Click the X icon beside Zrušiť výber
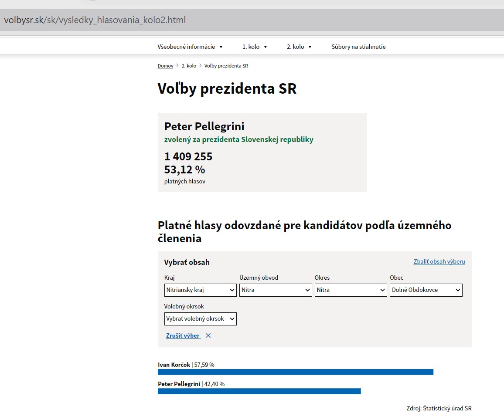 [208, 335]
